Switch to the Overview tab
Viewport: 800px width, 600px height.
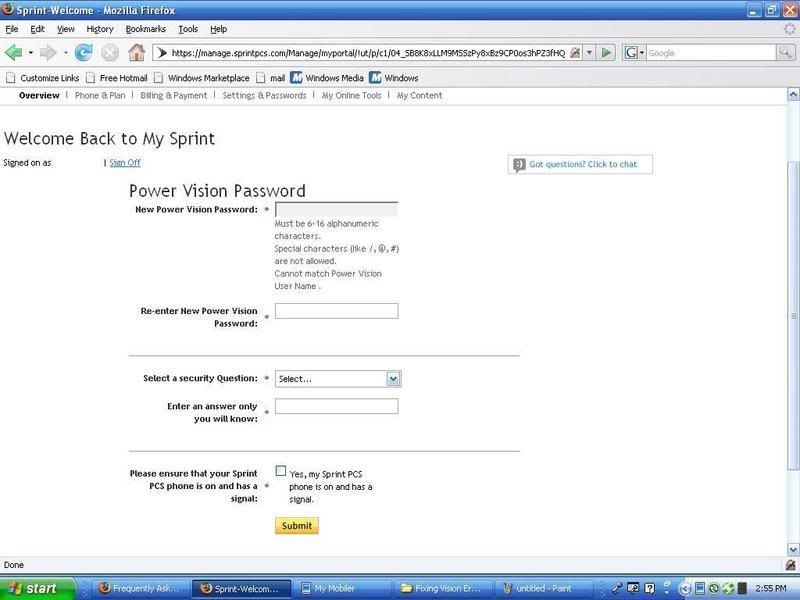coord(39,95)
